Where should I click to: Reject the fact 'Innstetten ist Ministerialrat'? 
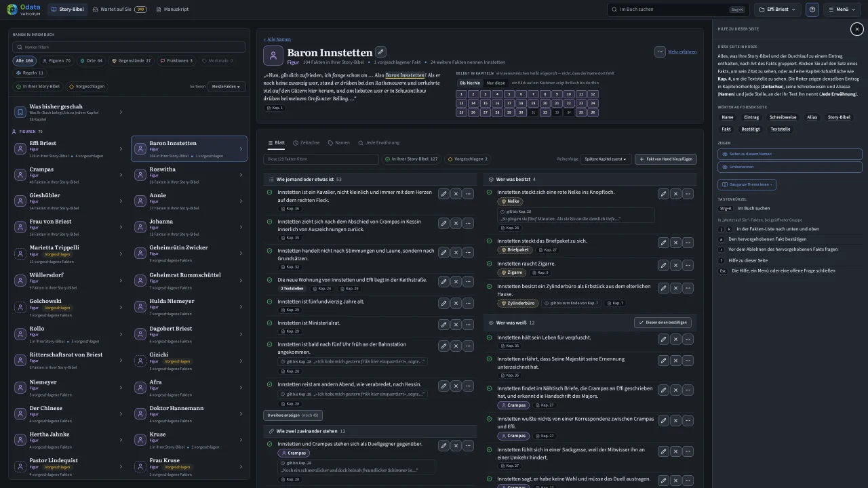[456, 325]
